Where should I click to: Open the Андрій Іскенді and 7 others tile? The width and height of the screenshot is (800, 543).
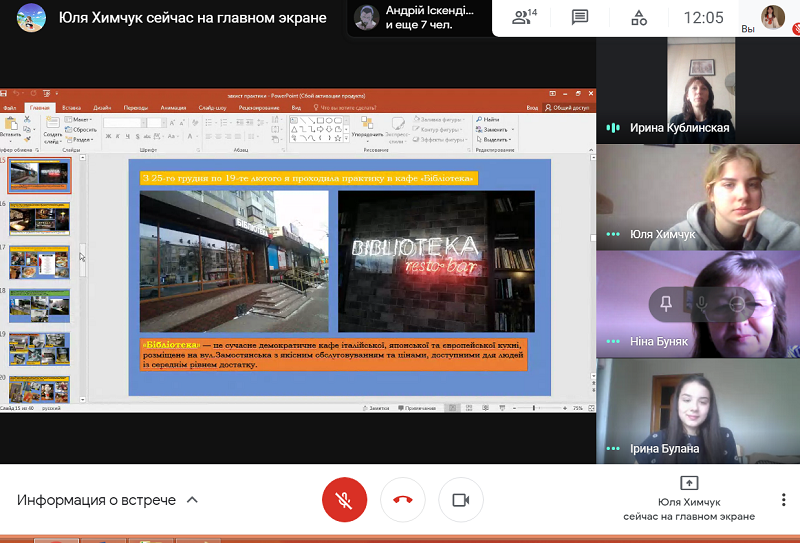(x=419, y=18)
